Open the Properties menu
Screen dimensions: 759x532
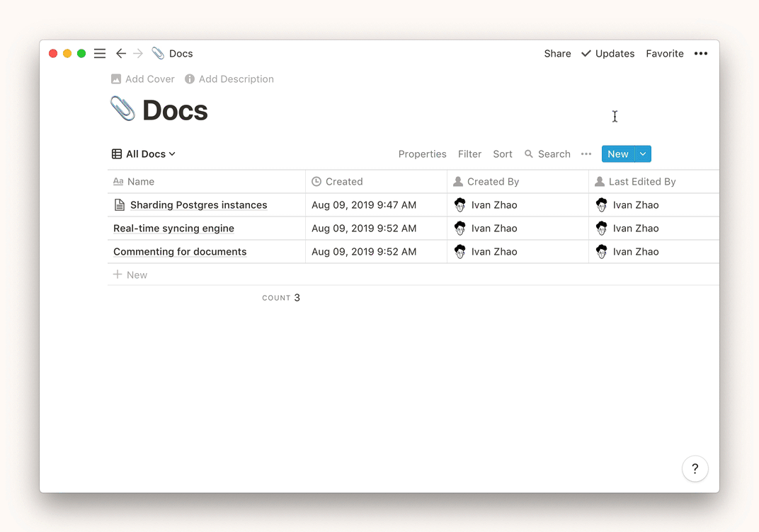422,154
